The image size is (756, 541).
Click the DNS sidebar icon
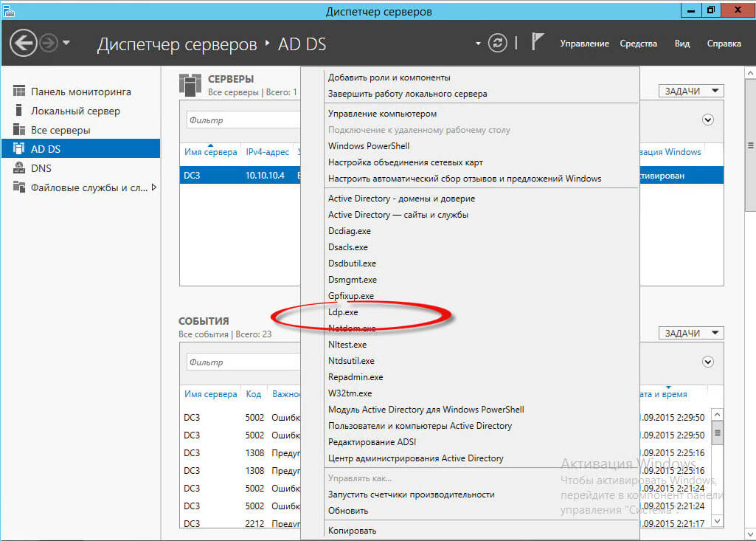(x=18, y=168)
